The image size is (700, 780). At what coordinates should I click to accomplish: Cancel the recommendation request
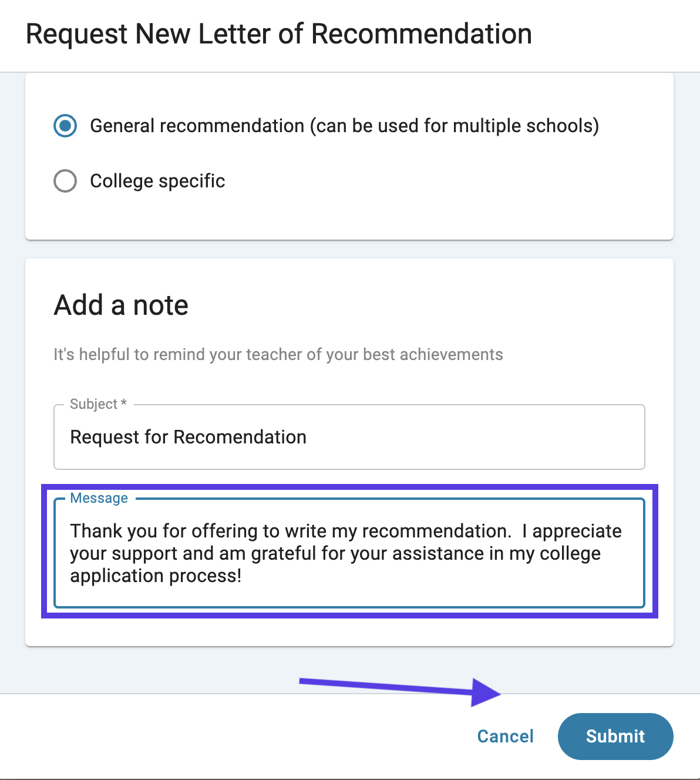[x=506, y=736]
